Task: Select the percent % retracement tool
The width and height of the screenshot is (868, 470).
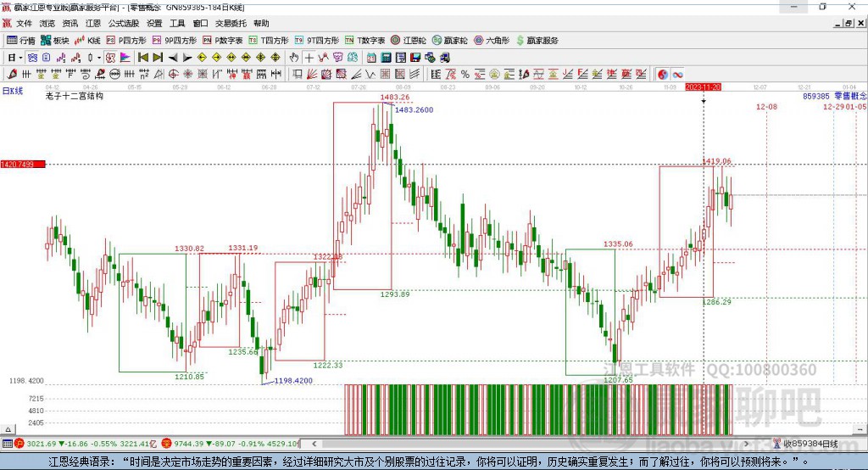Action: (465, 75)
